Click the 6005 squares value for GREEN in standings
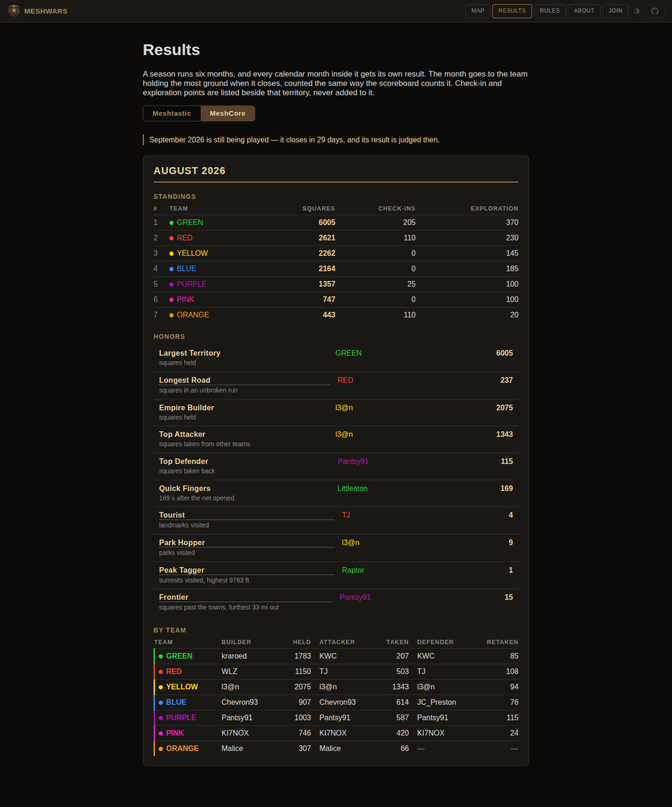672x807 pixels. click(x=327, y=223)
